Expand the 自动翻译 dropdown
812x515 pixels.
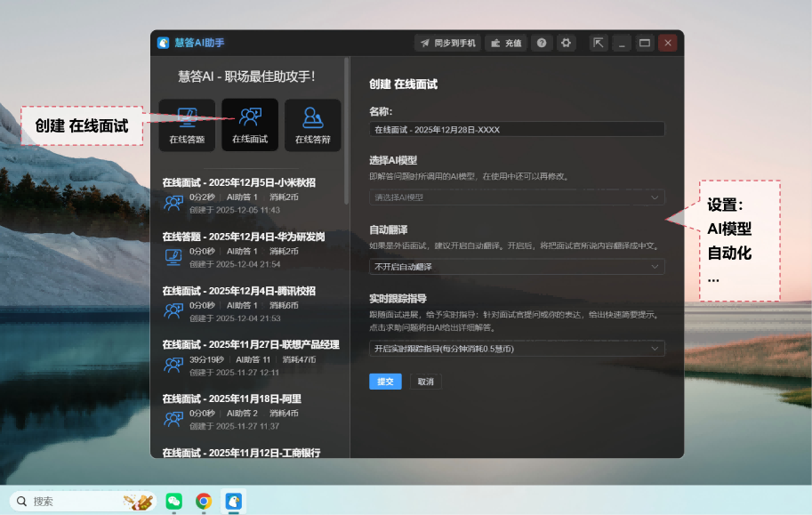517,267
